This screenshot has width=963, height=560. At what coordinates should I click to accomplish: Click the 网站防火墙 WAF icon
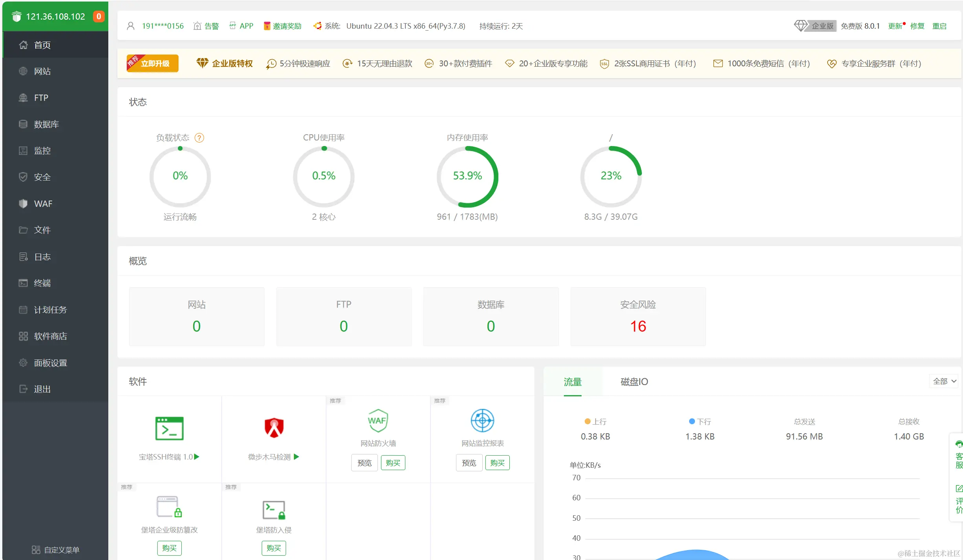tap(378, 420)
